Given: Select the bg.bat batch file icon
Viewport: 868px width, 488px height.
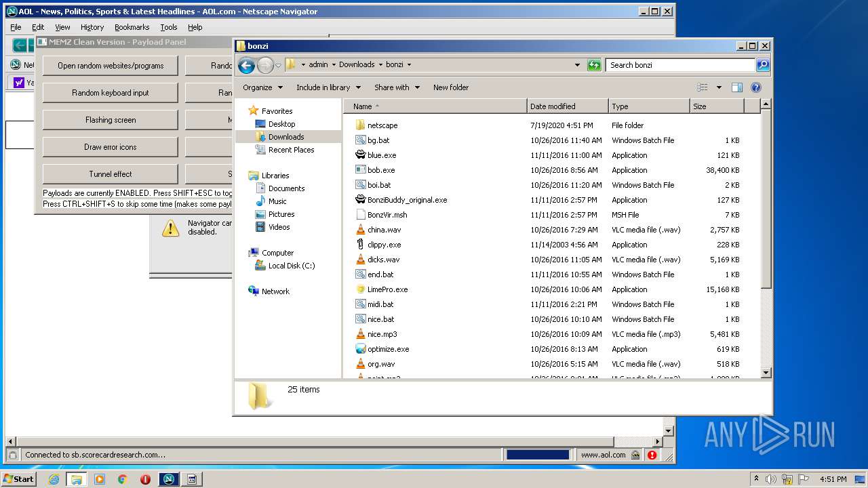Looking at the screenshot, I should tap(361, 140).
